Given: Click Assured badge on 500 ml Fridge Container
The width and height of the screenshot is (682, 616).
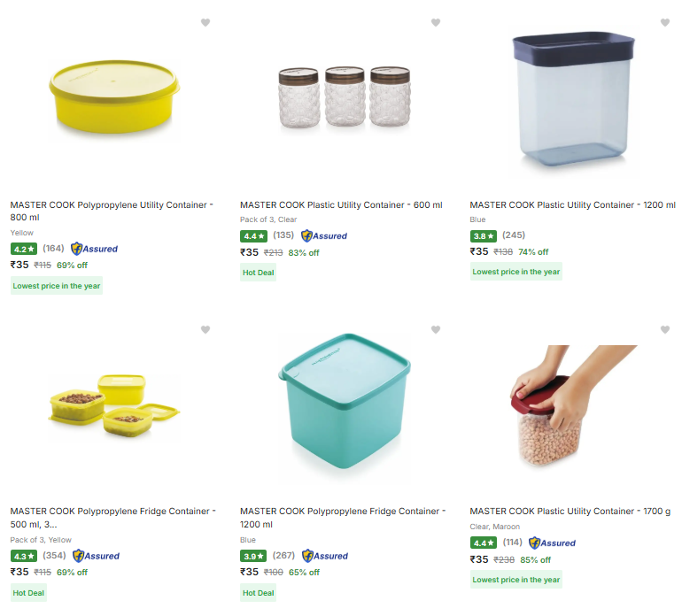Looking at the screenshot, I should click(97, 556).
